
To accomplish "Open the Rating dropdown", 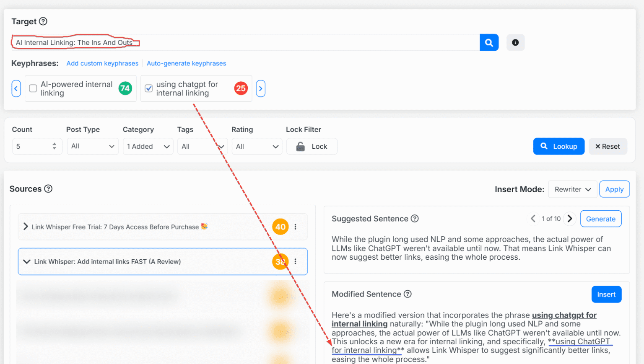I will tap(257, 146).
